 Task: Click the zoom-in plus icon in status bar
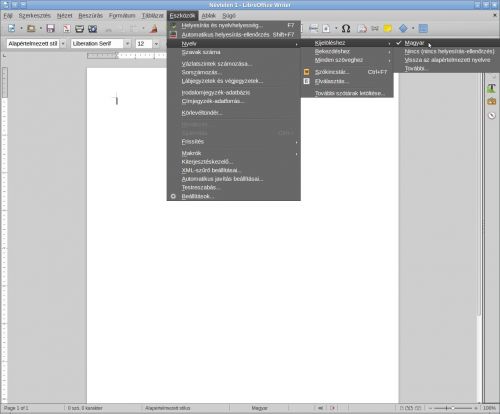(476, 408)
